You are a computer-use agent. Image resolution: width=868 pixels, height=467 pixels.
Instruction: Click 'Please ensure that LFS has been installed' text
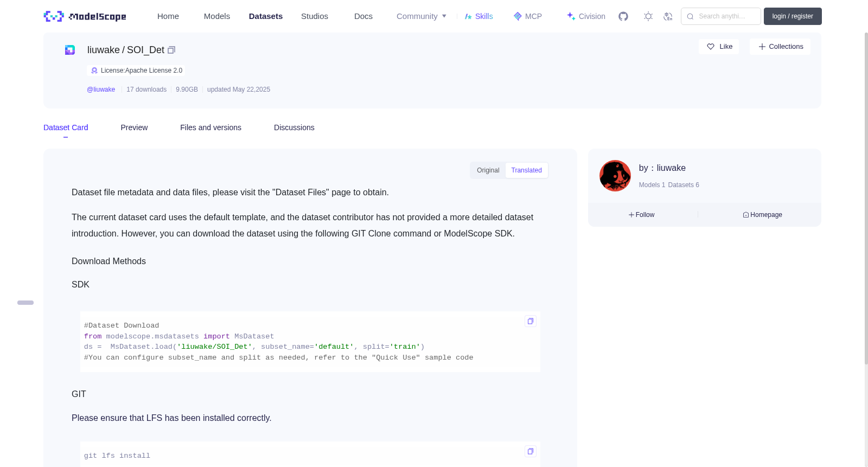pos(171,418)
